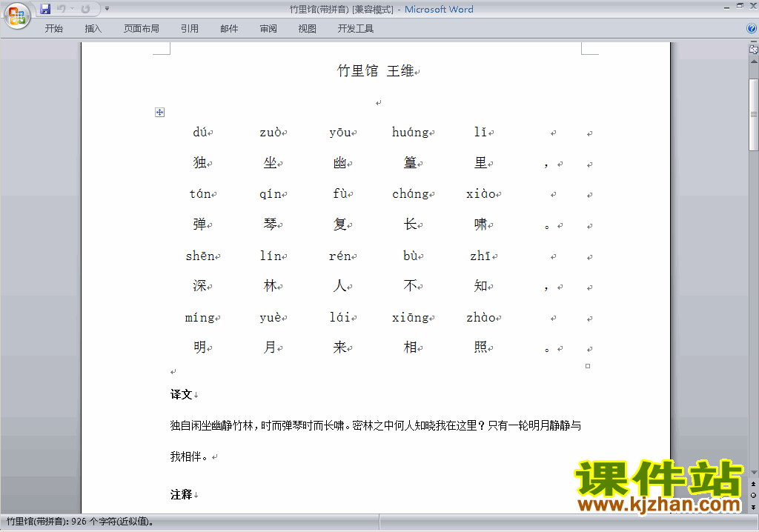Open the 开发工具 ribbon tab
Viewport: 759px width, 532px height.
pos(356,29)
